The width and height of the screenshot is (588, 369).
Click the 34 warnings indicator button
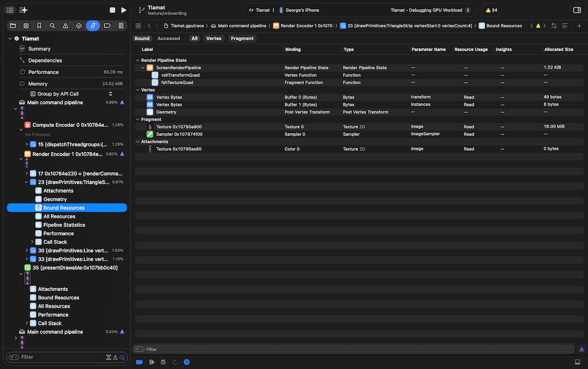(492, 10)
